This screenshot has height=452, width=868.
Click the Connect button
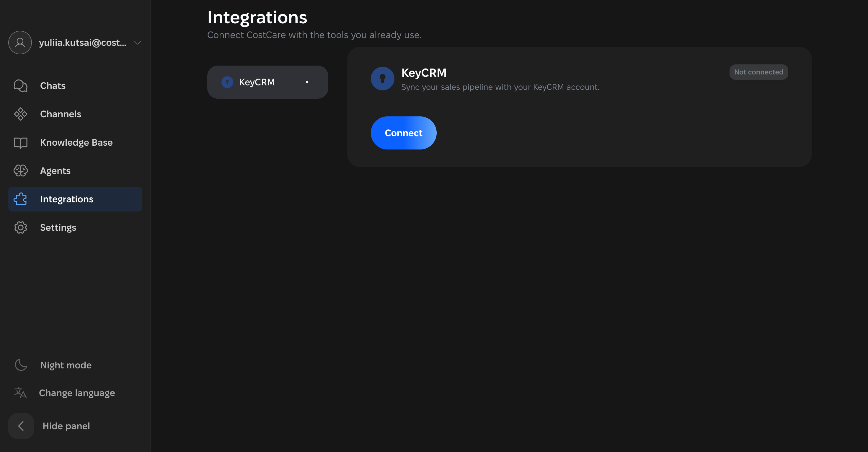click(x=403, y=133)
